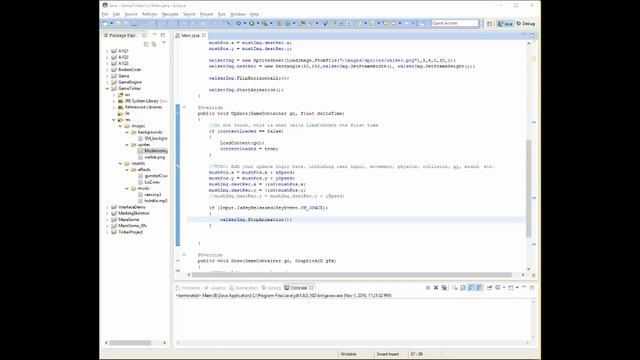Maximize the editor area

(x=532, y=36)
